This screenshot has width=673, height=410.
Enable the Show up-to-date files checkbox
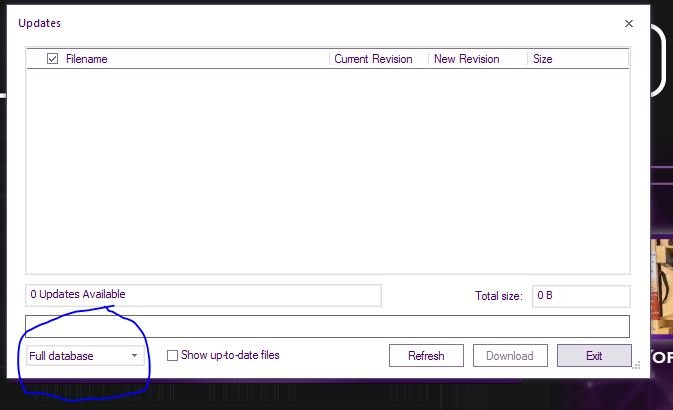point(172,355)
